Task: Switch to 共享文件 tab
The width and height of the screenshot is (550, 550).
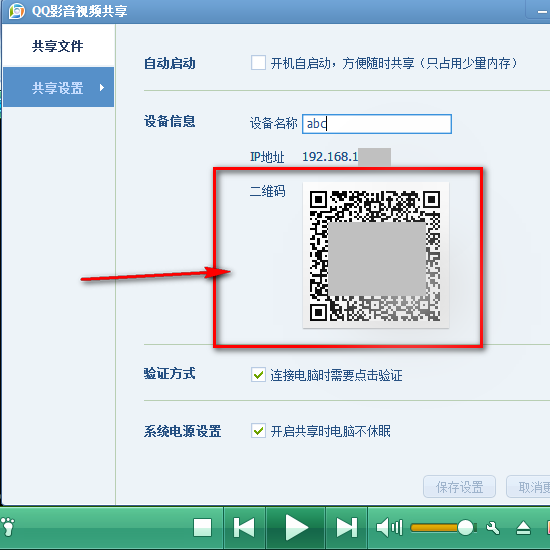Action: coord(58,46)
